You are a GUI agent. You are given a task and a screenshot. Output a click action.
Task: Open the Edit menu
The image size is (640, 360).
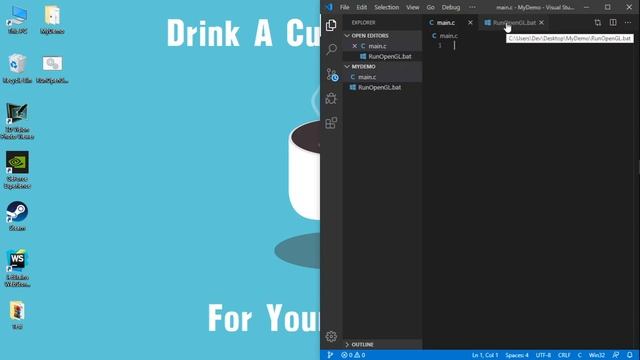(x=362, y=7)
